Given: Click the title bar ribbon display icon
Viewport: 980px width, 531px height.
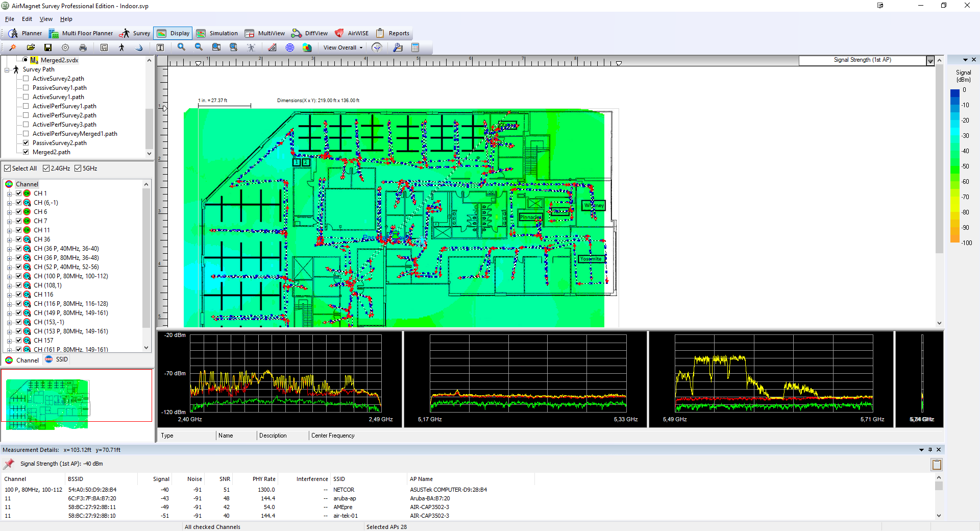Looking at the screenshot, I should [880, 6].
